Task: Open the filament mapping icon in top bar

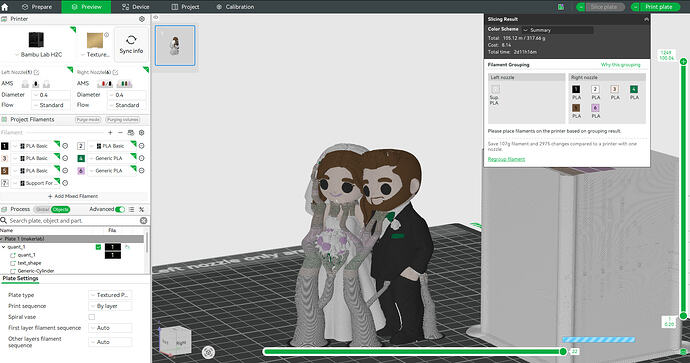Action: [x=561, y=7]
